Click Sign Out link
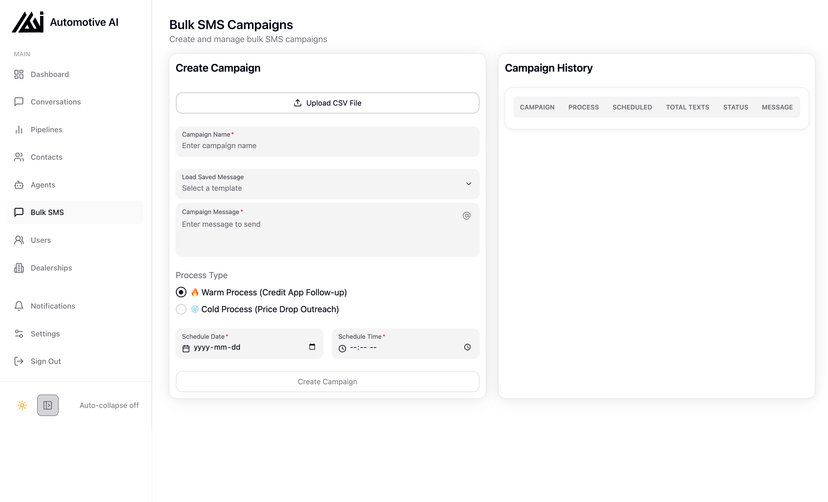828x502 pixels. pos(76,362)
